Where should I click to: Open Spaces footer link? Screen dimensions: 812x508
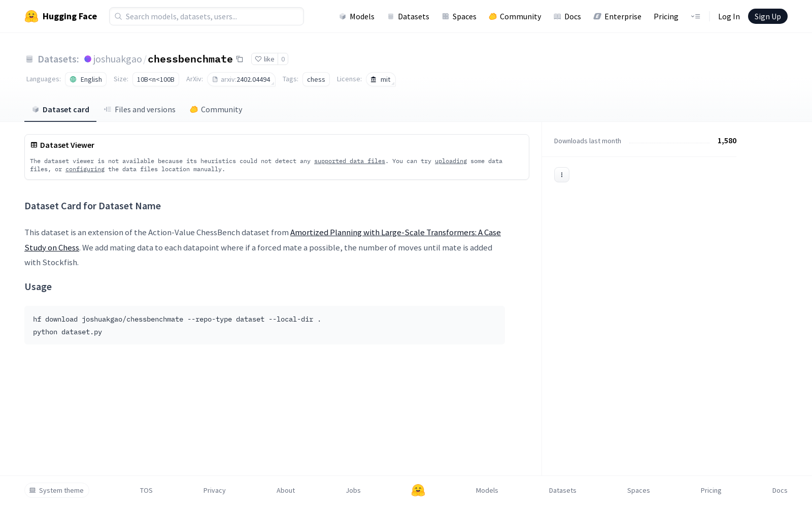point(638,490)
